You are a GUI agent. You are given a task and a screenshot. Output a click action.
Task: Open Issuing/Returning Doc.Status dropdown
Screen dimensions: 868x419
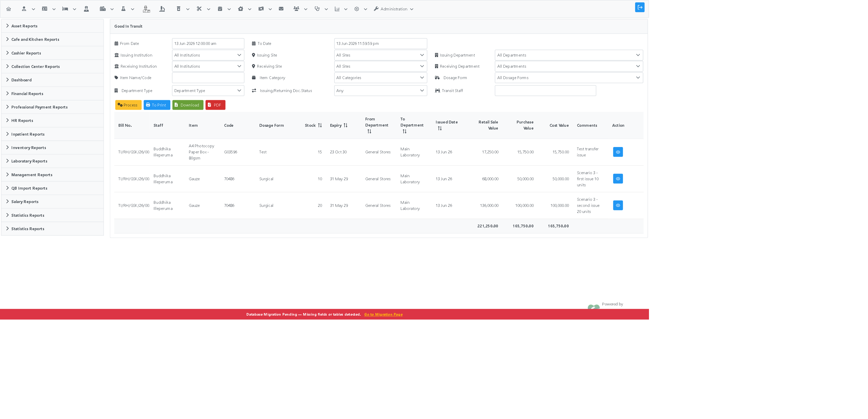click(x=381, y=90)
